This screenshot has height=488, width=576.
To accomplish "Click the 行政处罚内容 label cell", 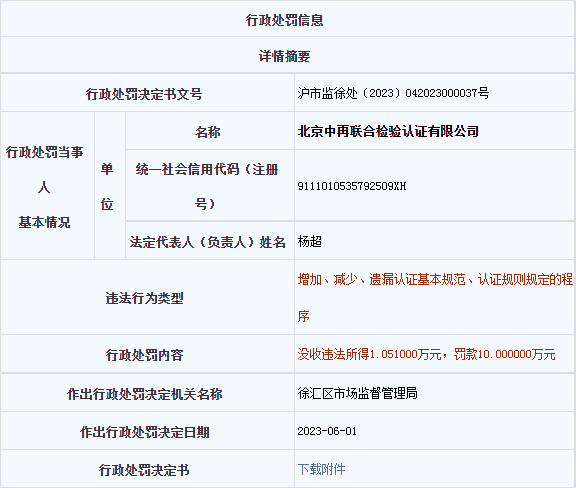I will coord(147,354).
